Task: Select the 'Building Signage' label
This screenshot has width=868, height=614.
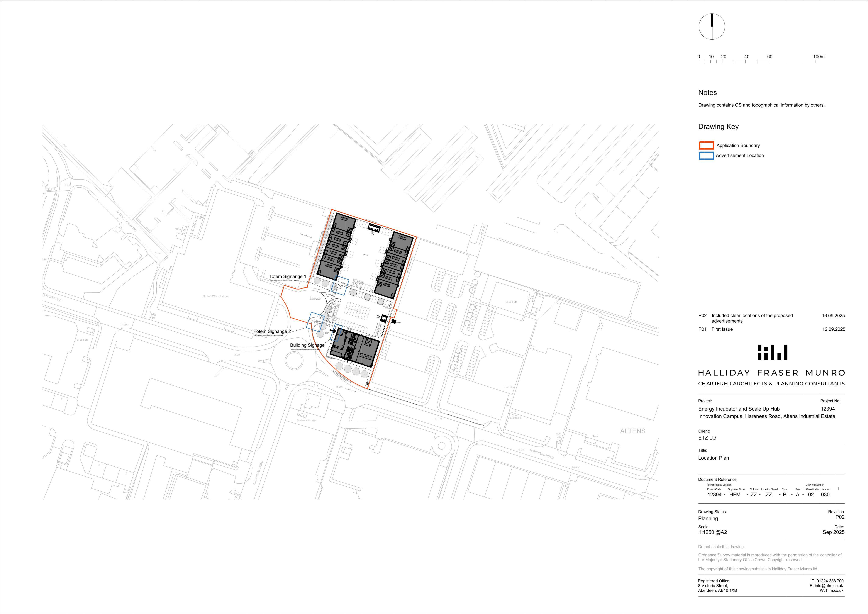Action: pyautogui.click(x=307, y=345)
